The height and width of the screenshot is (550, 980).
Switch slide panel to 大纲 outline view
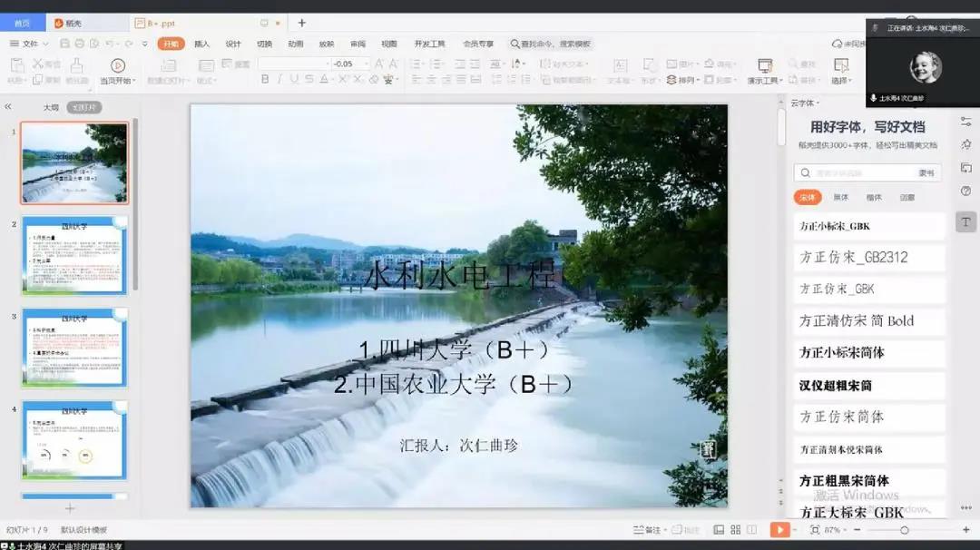click(51, 107)
